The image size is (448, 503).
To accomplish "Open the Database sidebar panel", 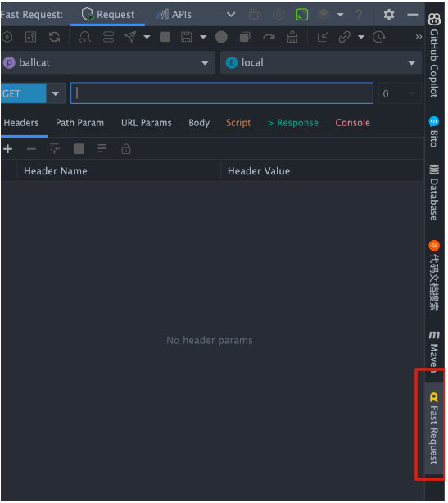I will (434, 193).
